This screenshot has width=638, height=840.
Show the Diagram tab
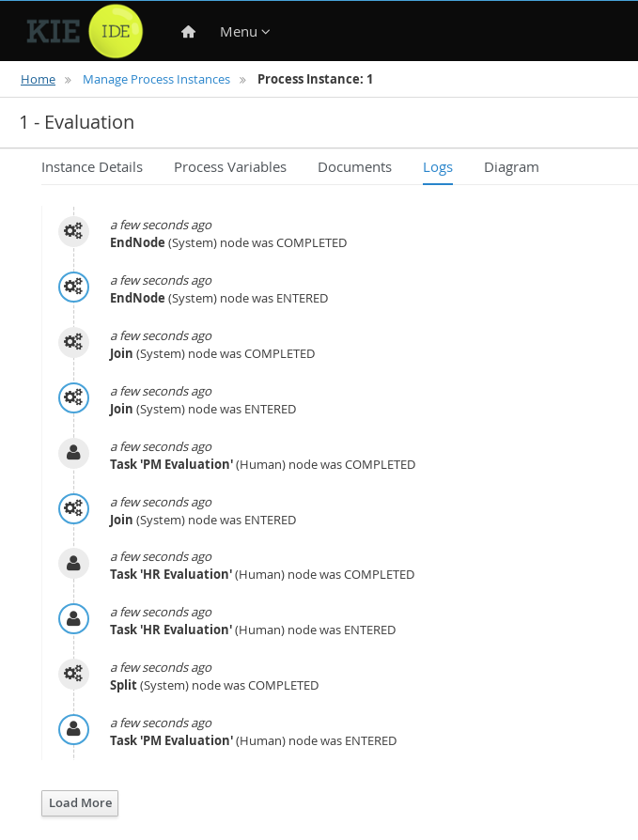(511, 167)
